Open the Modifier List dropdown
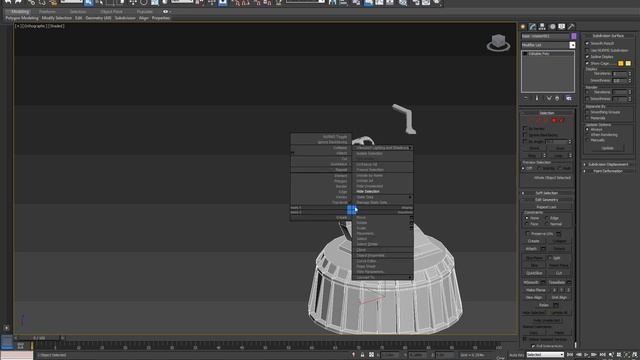640x360 pixels. (572, 45)
